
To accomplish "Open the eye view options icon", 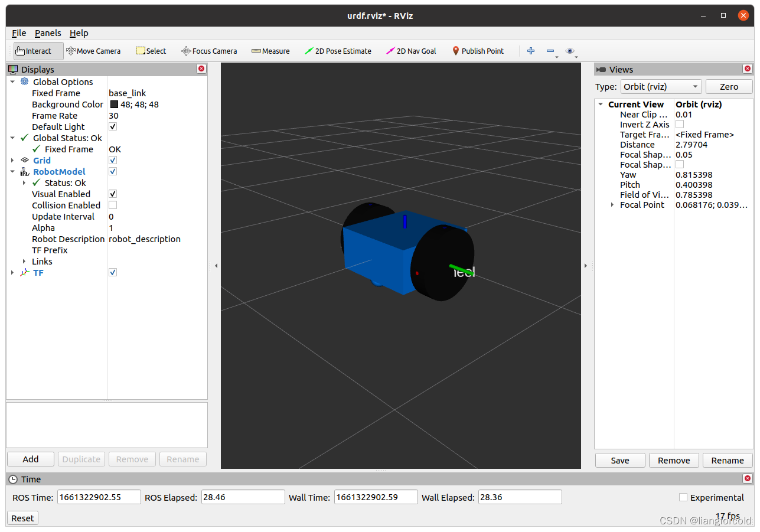I will [x=570, y=51].
